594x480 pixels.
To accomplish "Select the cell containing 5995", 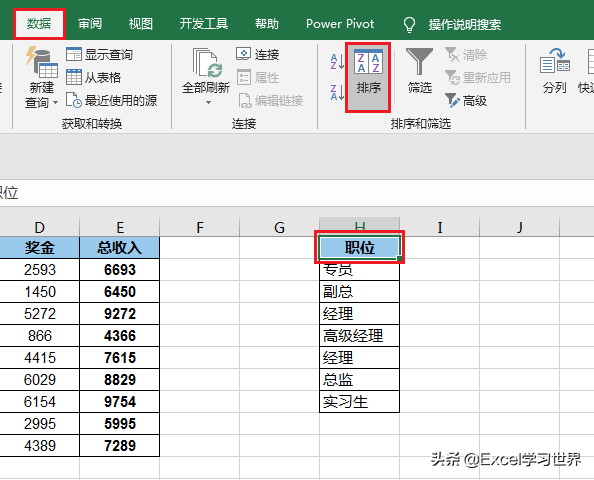I will tap(120, 424).
